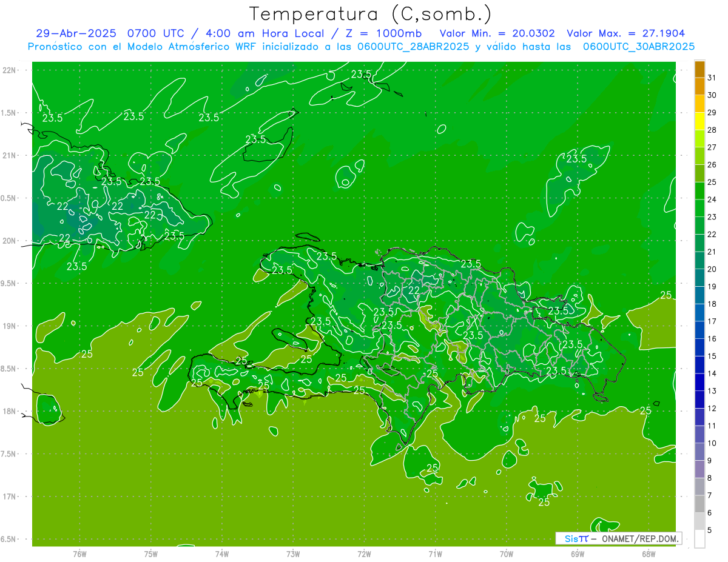Click the legend value "16"
This screenshot has width=728, height=562.
point(712,339)
